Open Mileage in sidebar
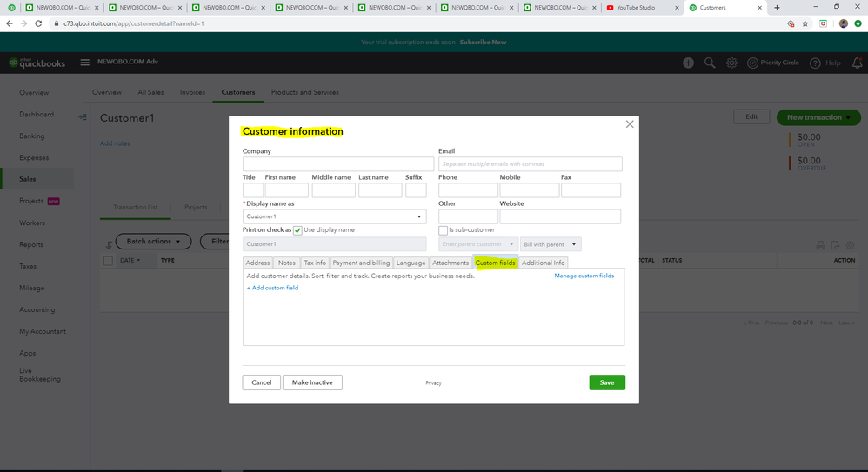The image size is (868, 472). [31, 289]
